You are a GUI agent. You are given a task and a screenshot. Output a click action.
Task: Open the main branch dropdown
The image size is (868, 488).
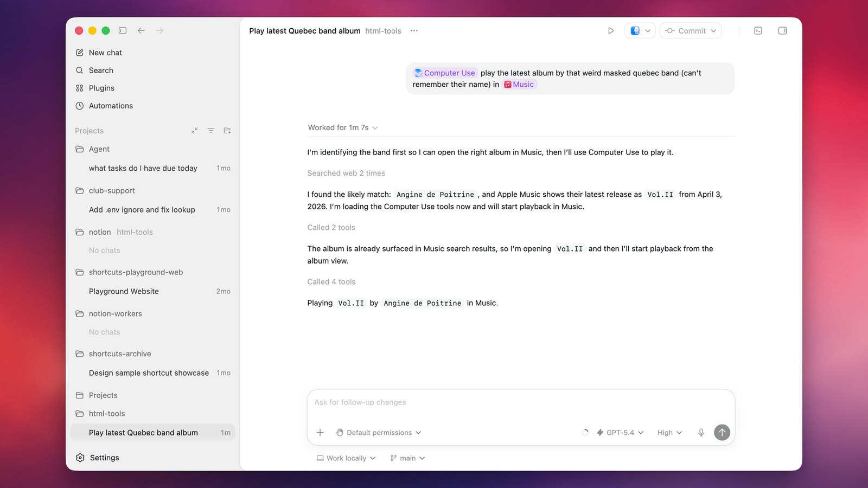[407, 458]
